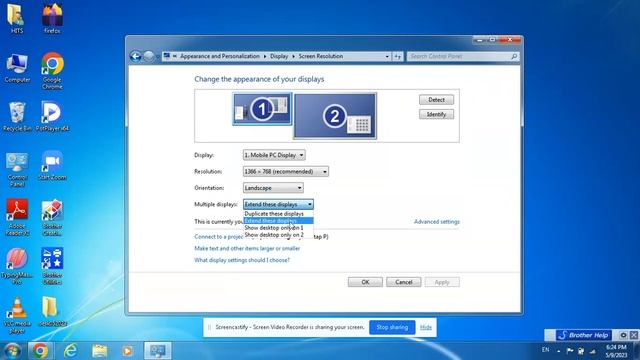Open the folder icon beside VLC on the desktop
640x360 pixels.
pyautogui.click(x=52, y=311)
